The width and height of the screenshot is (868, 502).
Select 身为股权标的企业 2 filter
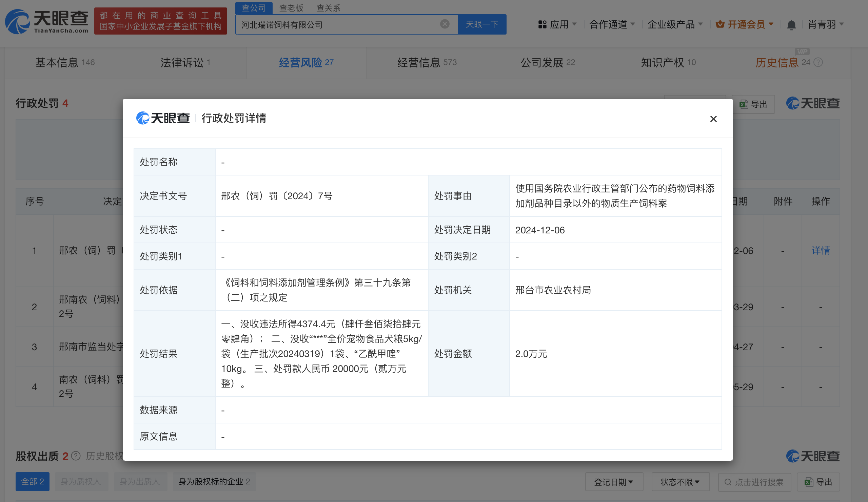(x=214, y=481)
